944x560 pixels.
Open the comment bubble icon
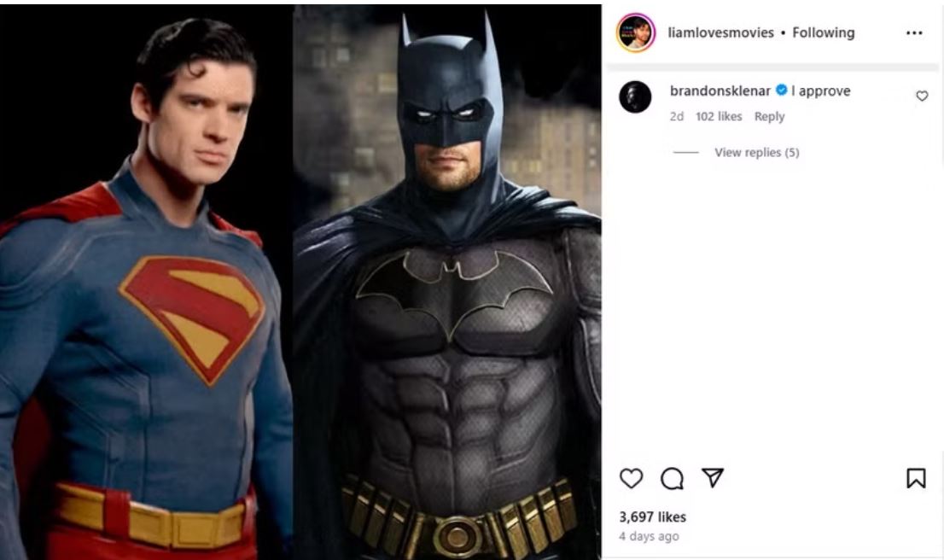[673, 480]
